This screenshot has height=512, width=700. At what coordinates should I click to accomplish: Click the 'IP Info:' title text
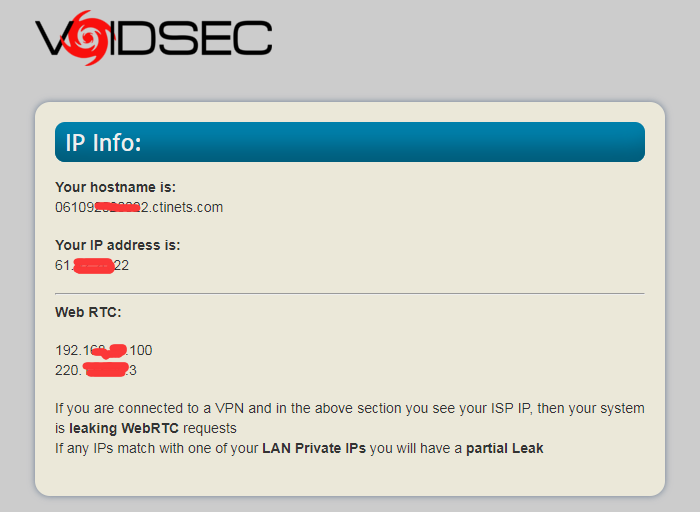pos(104,143)
